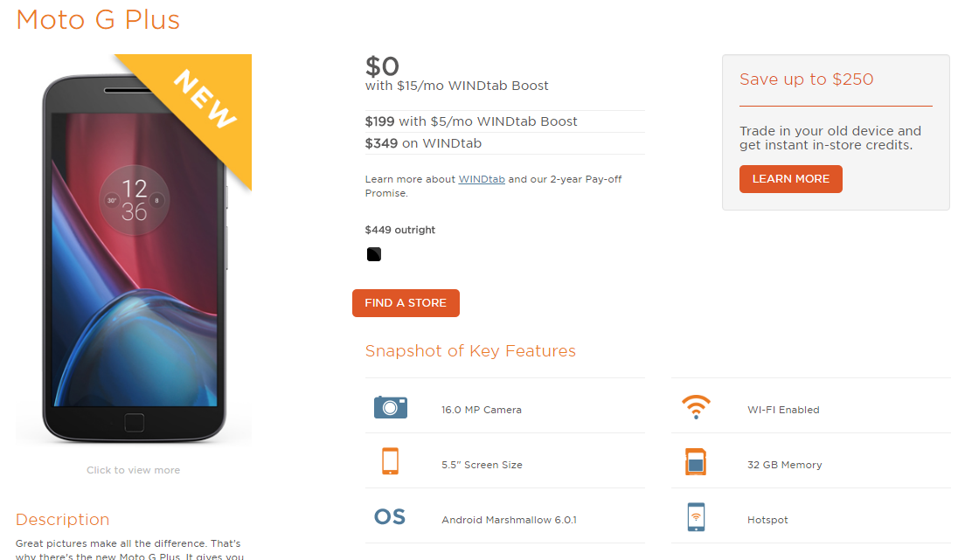Screen dimensions: 958x560
Task: Click the $349 on WINDtab pricing option
Action: pyautogui.click(x=423, y=143)
